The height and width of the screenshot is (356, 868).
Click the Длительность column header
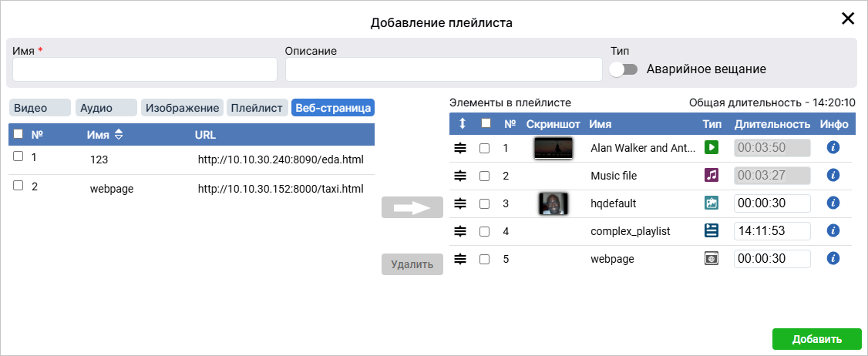point(772,125)
